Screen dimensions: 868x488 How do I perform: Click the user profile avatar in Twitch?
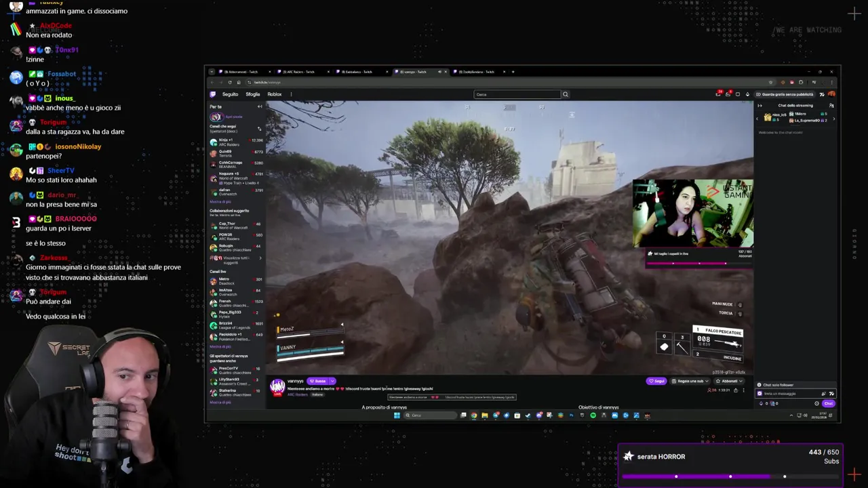coord(831,94)
